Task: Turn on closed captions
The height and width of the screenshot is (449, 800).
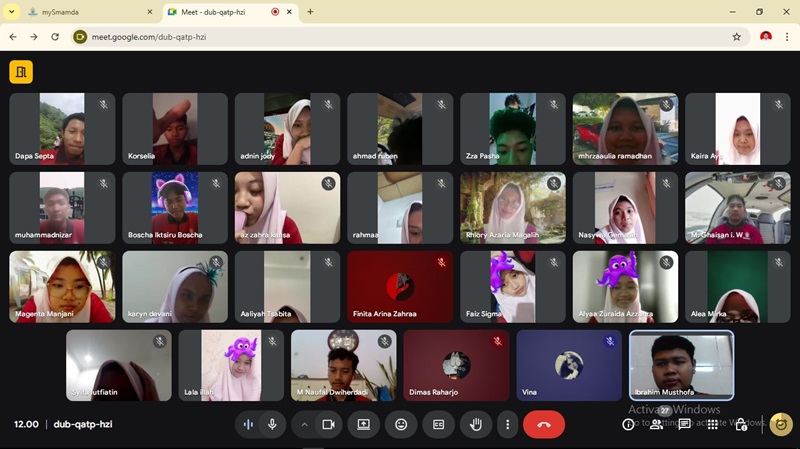Action: point(438,424)
